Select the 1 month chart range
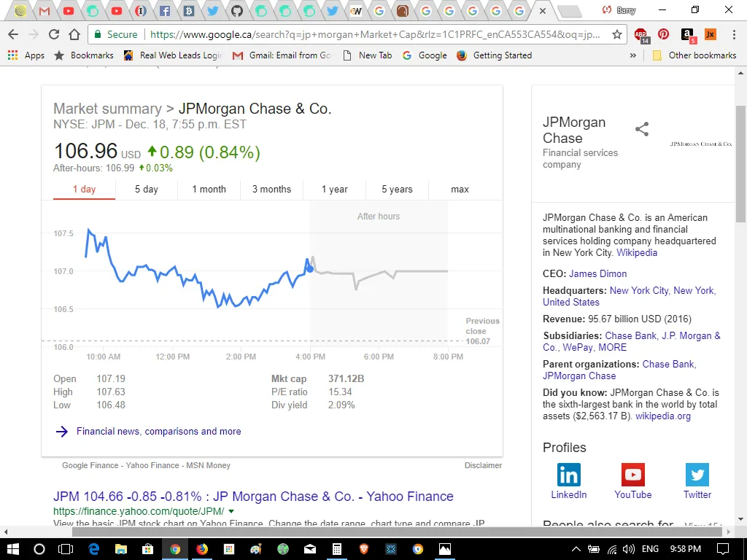This screenshot has width=747, height=560. (209, 189)
